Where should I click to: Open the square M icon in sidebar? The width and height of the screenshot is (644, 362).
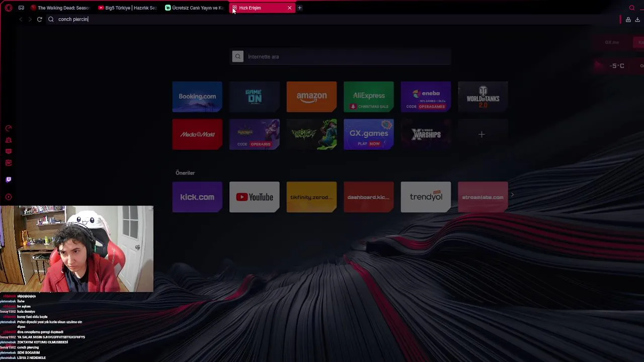point(8,162)
